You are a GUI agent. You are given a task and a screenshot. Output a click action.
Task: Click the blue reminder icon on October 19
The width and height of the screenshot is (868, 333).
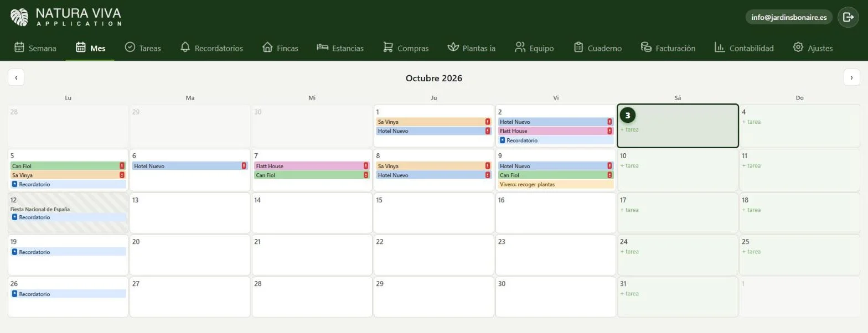coord(15,252)
